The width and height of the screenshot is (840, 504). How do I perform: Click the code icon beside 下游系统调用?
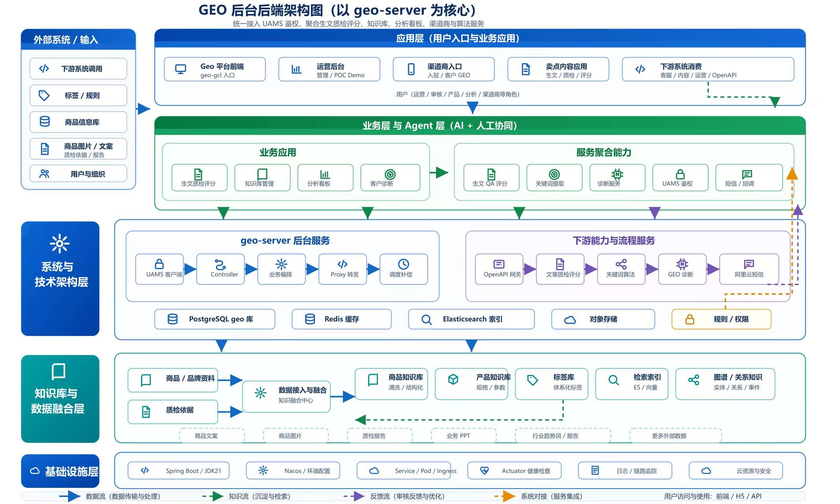pyautogui.click(x=44, y=69)
